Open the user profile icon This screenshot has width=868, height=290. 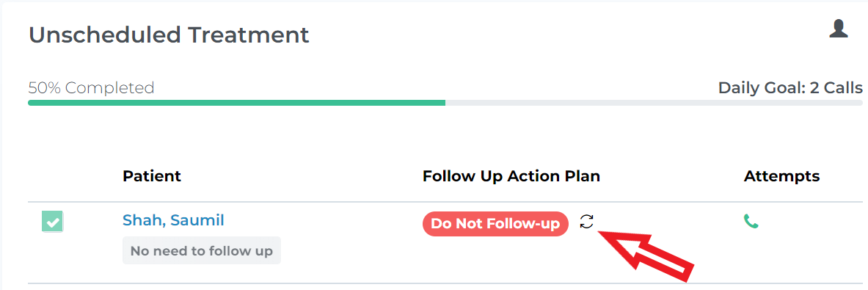click(838, 28)
